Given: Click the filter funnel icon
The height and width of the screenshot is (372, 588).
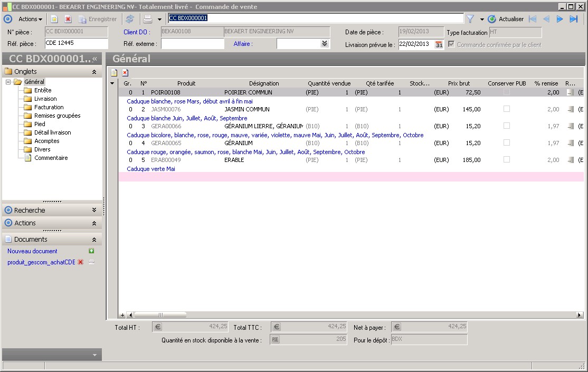Looking at the screenshot, I should (x=470, y=19).
